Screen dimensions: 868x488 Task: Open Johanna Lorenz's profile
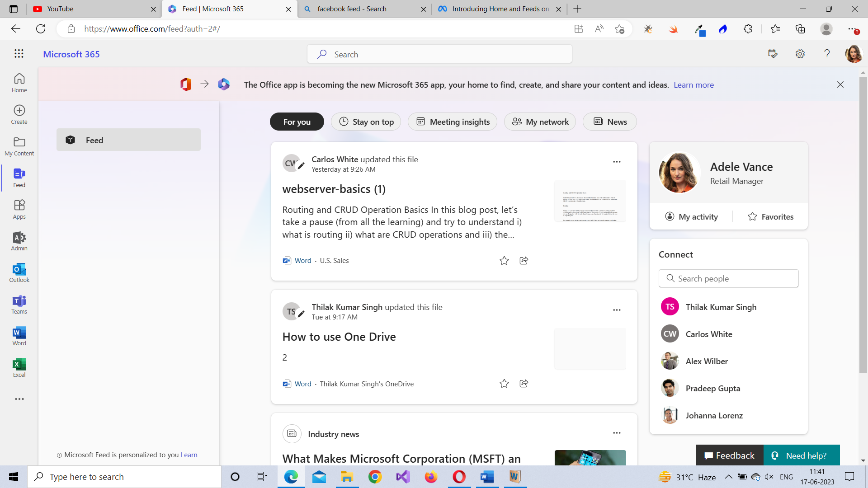click(702, 415)
